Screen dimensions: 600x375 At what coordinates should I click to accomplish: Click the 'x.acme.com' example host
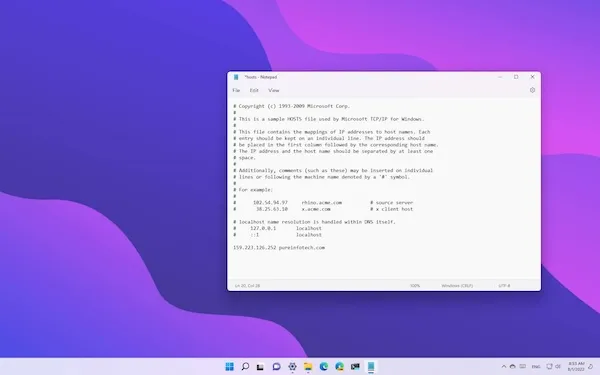coord(316,209)
